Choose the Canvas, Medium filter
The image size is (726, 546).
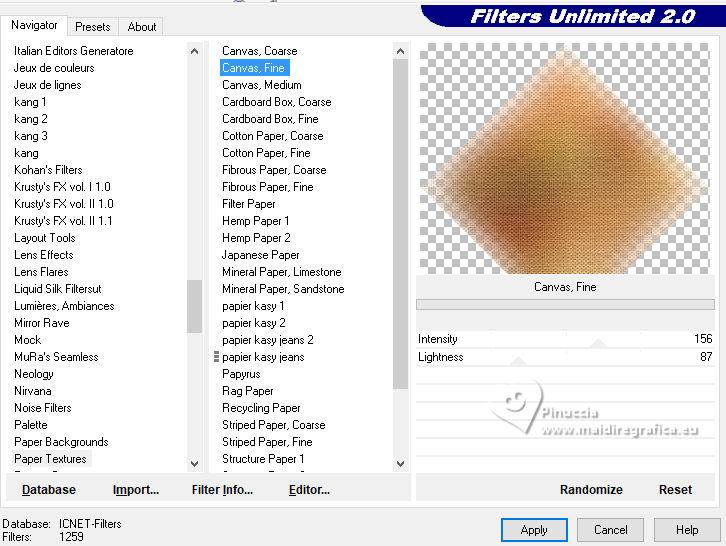[262, 85]
